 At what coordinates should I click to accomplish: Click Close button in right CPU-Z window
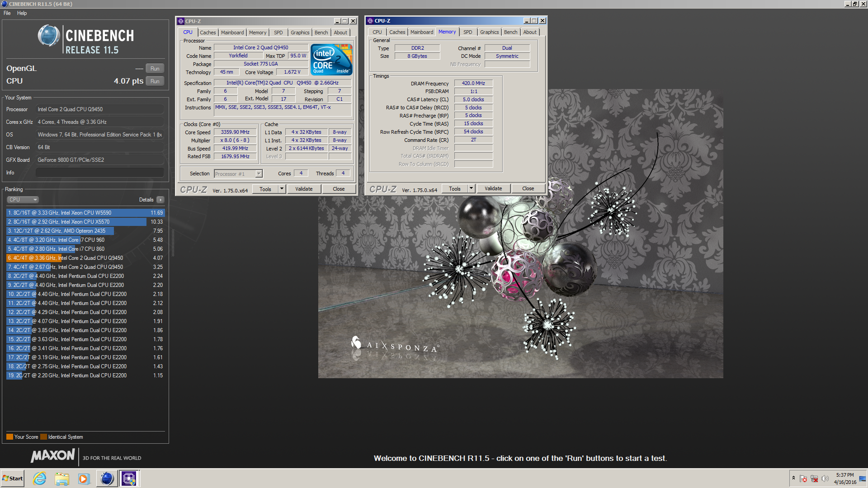(x=528, y=188)
